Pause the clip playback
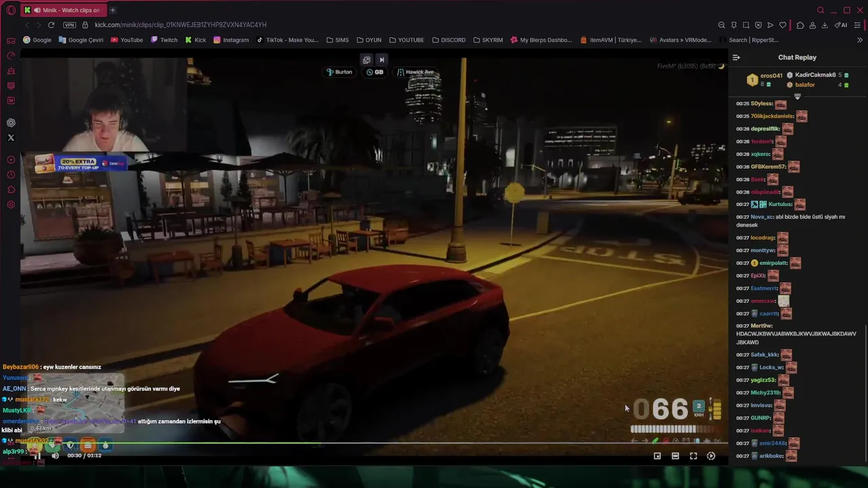The image size is (868, 488). pyautogui.click(x=38, y=456)
